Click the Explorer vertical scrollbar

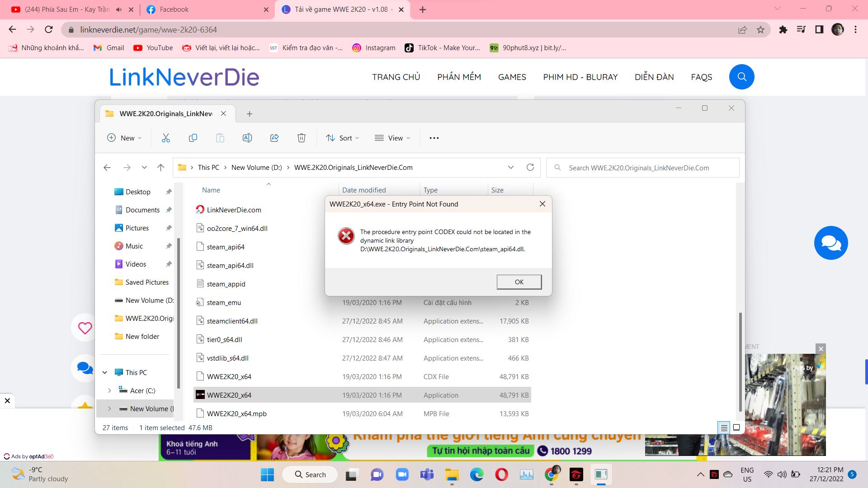tap(740, 361)
